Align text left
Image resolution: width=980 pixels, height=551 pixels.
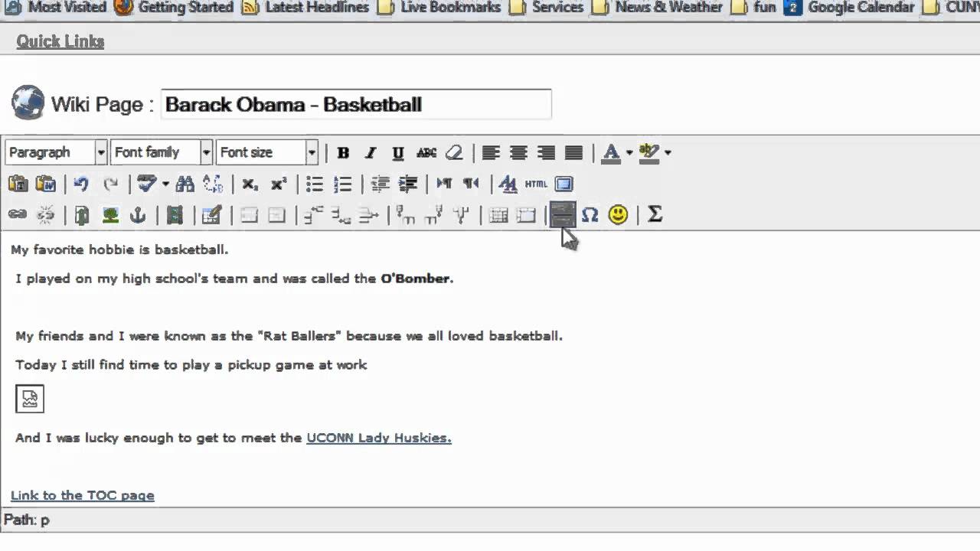click(491, 153)
